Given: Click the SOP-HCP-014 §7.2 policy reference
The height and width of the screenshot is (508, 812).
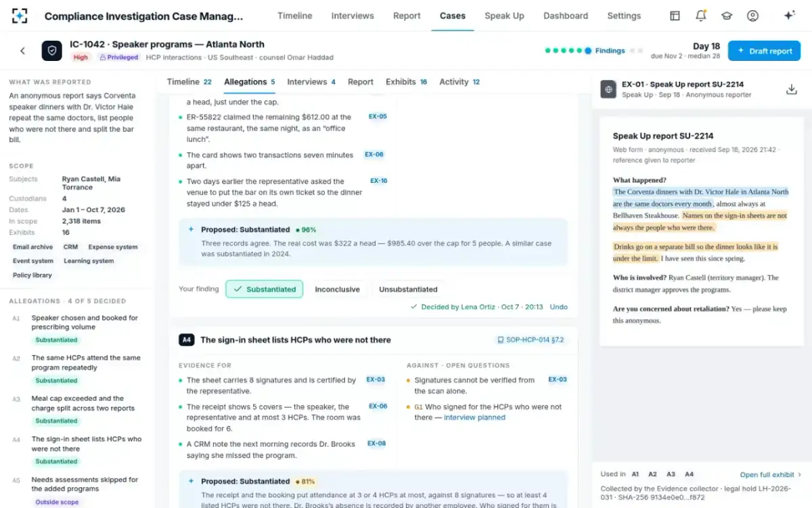Looking at the screenshot, I should tap(531, 340).
